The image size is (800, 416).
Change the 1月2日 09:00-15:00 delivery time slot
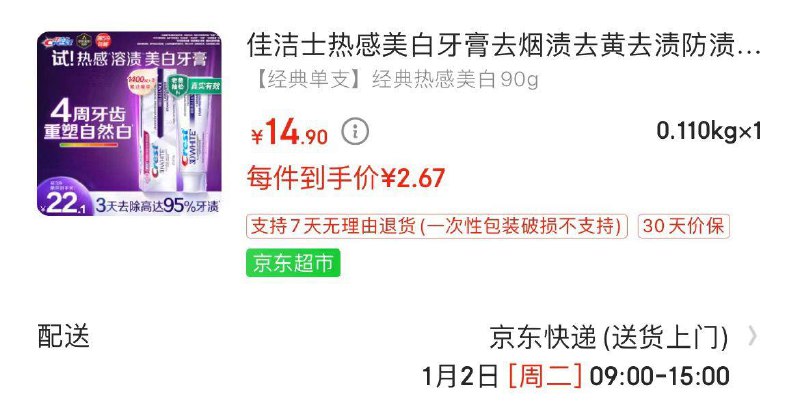point(576,377)
